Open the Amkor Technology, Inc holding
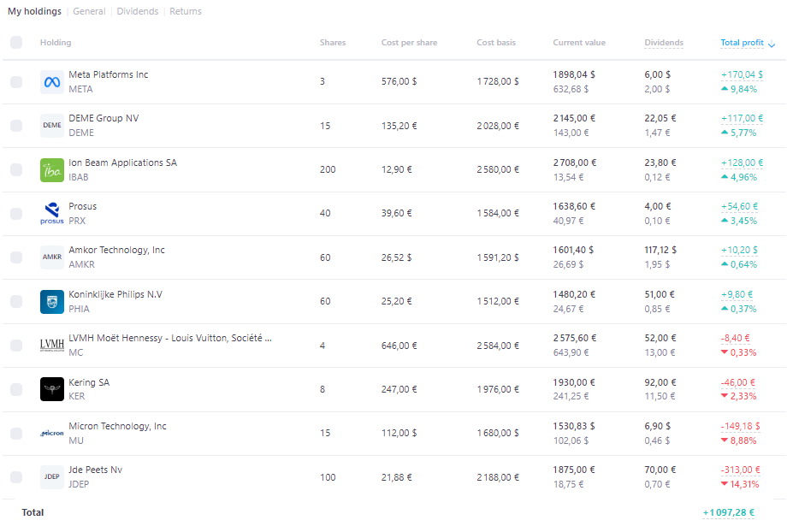Image resolution: width=793 pixels, height=532 pixels. pos(117,250)
